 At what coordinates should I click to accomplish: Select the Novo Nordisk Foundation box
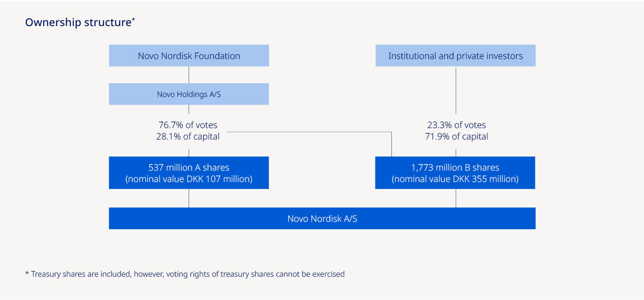[x=189, y=56]
